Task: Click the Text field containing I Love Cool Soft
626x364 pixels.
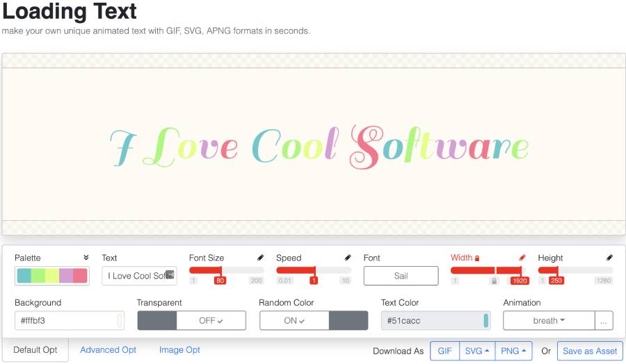Action: (x=139, y=276)
